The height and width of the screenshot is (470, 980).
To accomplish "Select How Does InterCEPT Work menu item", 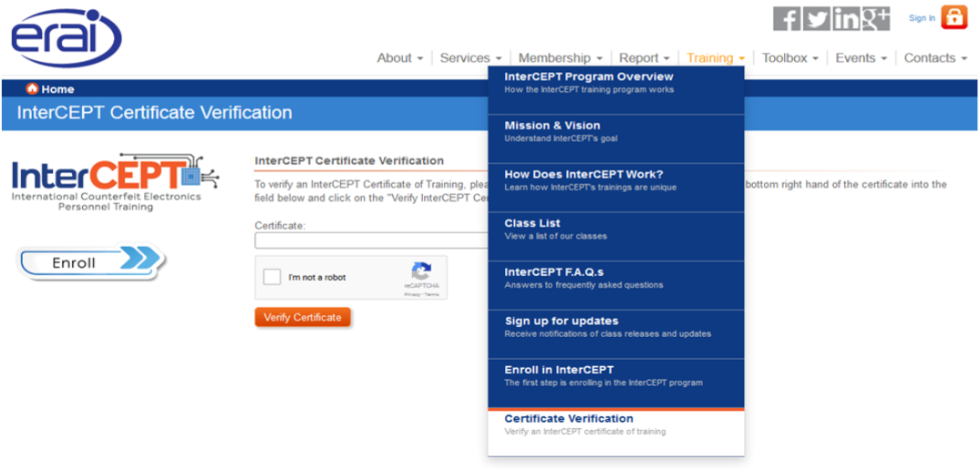I will (x=616, y=188).
